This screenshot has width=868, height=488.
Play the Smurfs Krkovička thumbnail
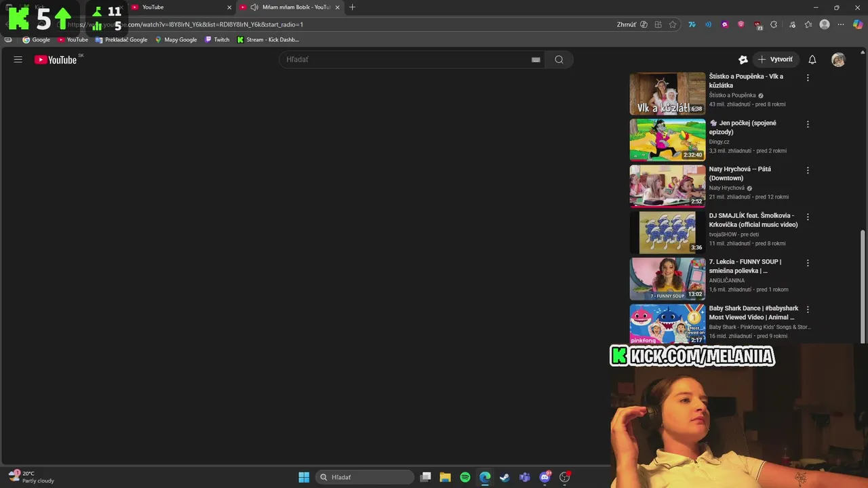tap(667, 232)
